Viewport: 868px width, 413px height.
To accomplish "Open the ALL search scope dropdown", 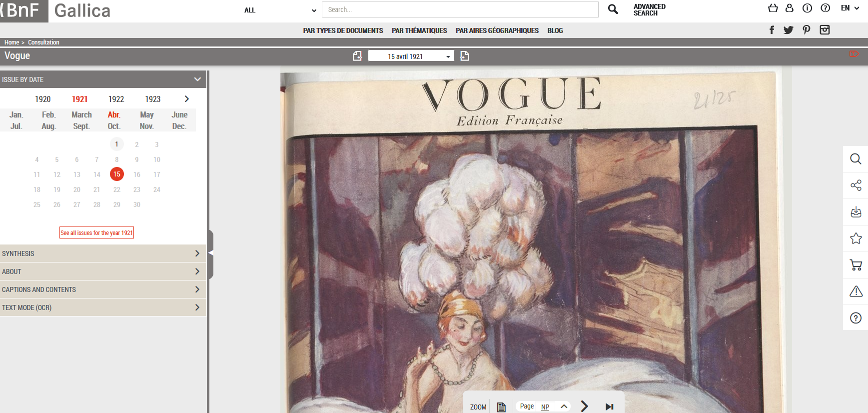I will coord(280,10).
